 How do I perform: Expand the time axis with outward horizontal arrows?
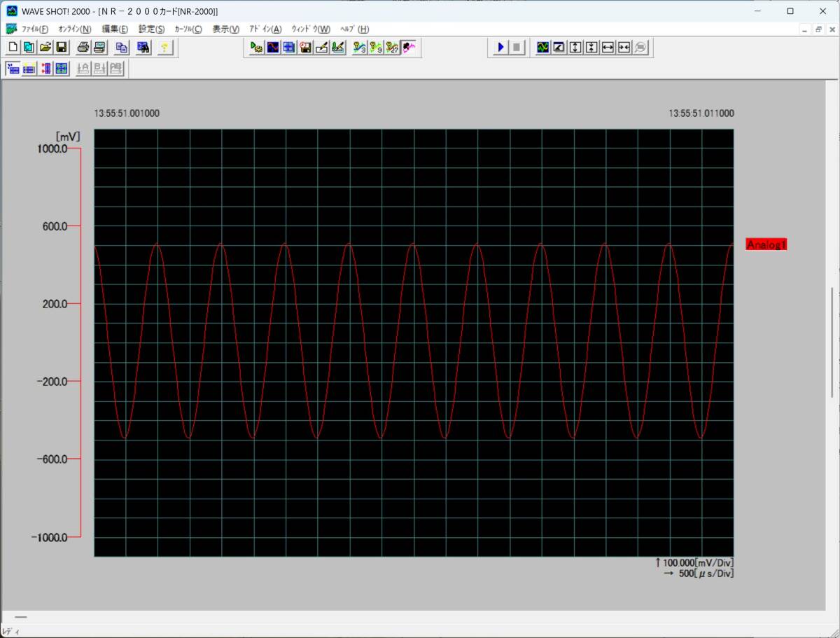click(608, 48)
